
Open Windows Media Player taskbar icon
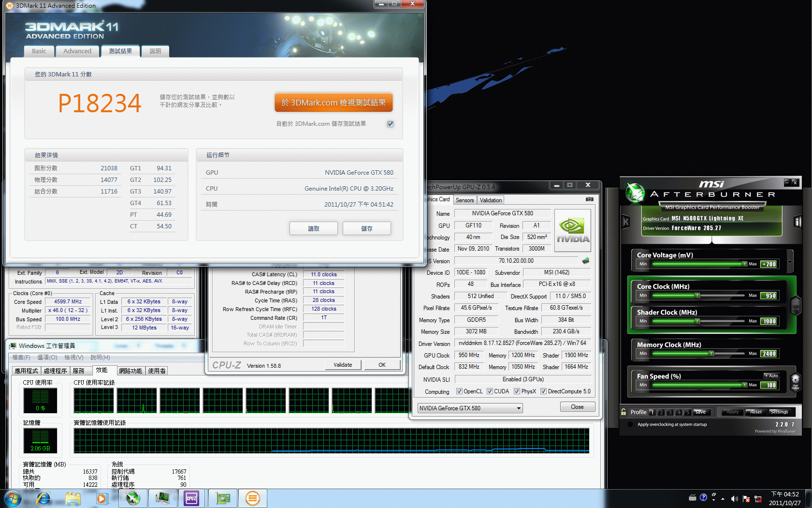pyautogui.click(x=101, y=498)
